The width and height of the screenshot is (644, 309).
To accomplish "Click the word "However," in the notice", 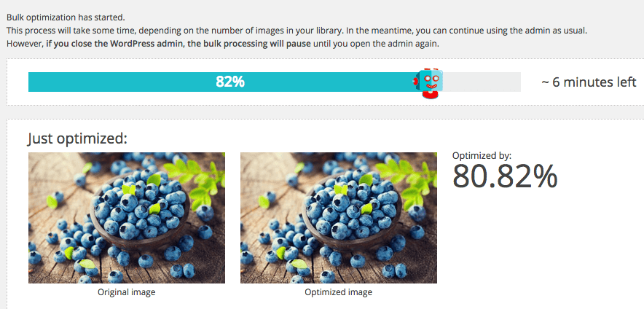I will (x=24, y=44).
